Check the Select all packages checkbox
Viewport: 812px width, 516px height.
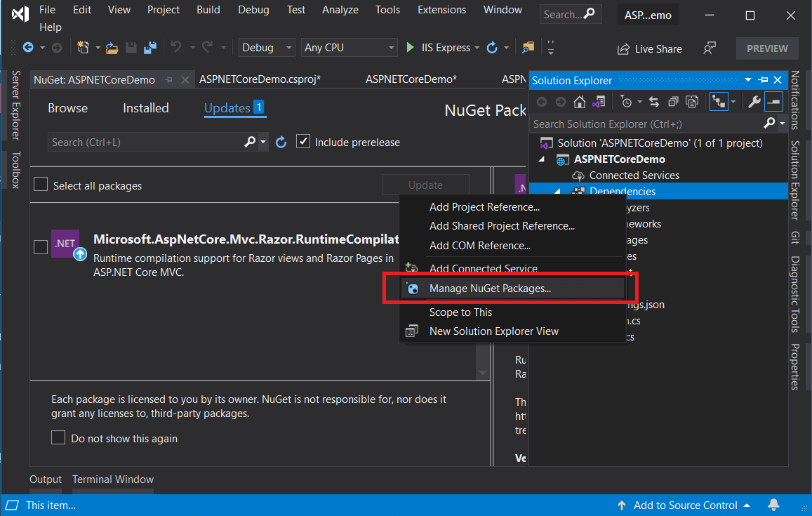click(41, 185)
